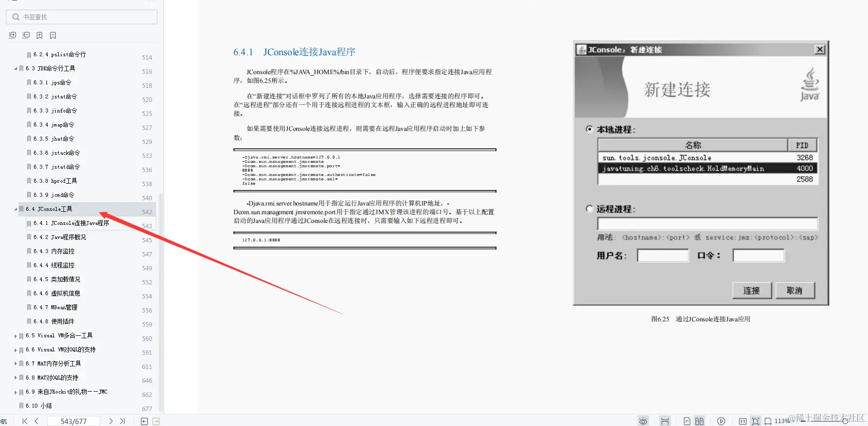
Task: Click the forward to next view icon
Action: (x=156, y=421)
